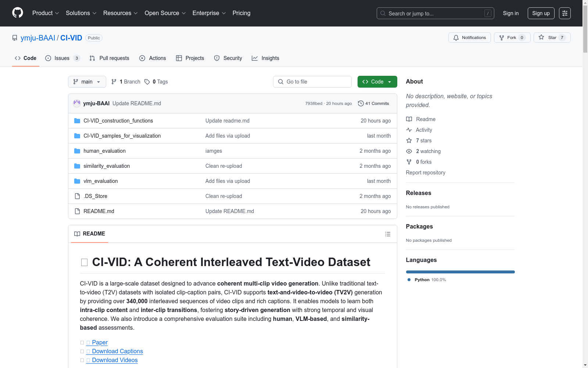
Task: Click the fork icon in the Fork button
Action: (502, 38)
